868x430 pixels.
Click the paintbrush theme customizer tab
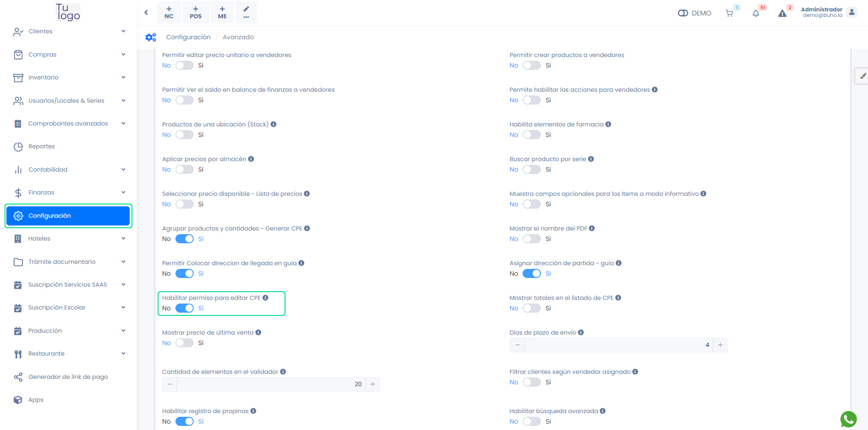pos(862,76)
